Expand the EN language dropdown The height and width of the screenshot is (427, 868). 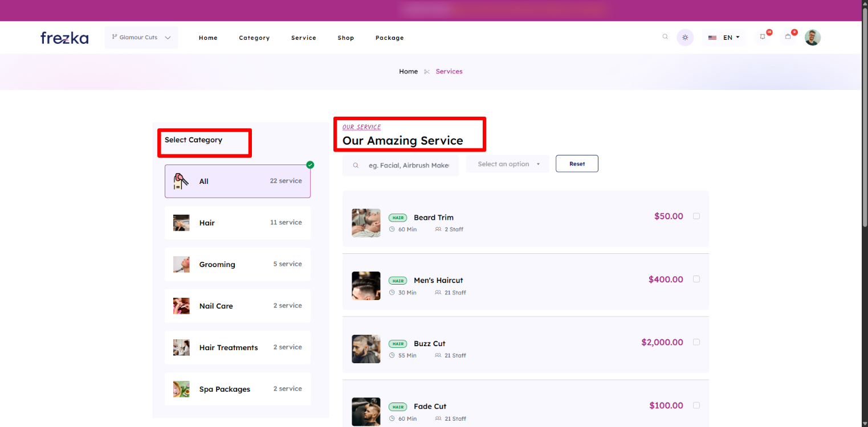(724, 38)
